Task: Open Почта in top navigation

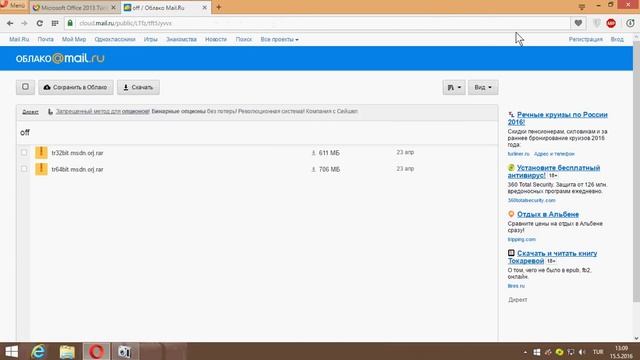Action: point(45,39)
